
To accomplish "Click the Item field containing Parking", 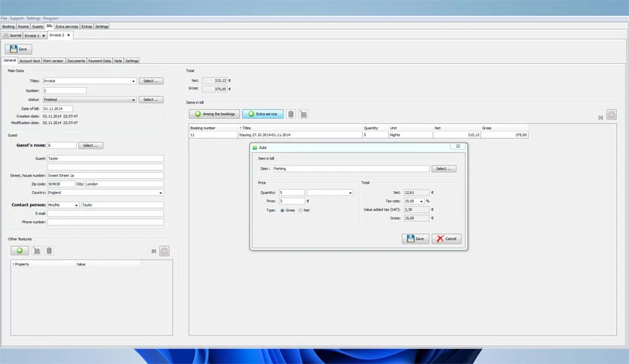I will click(351, 168).
